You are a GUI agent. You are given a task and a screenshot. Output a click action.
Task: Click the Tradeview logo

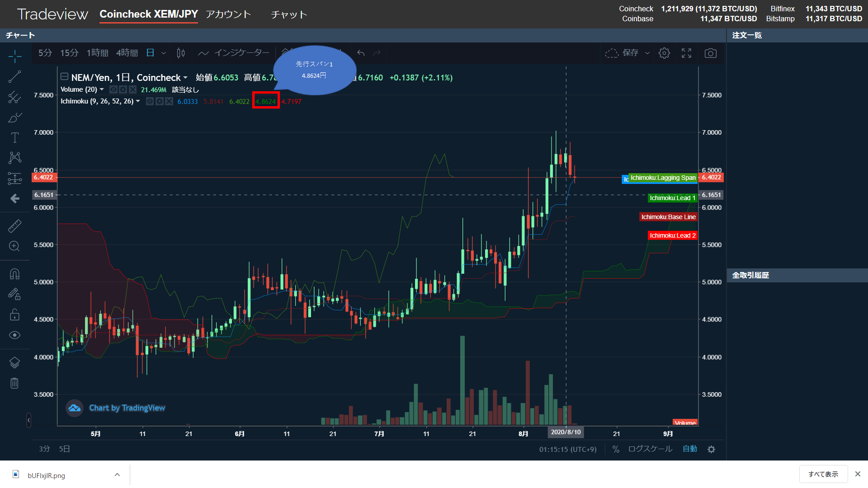pos(52,14)
